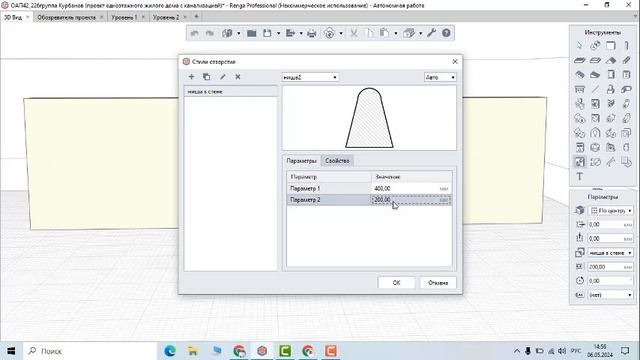Pick the selection arrow tool in Инструменты
The height and width of the screenshot is (360, 640).
[x=580, y=46]
